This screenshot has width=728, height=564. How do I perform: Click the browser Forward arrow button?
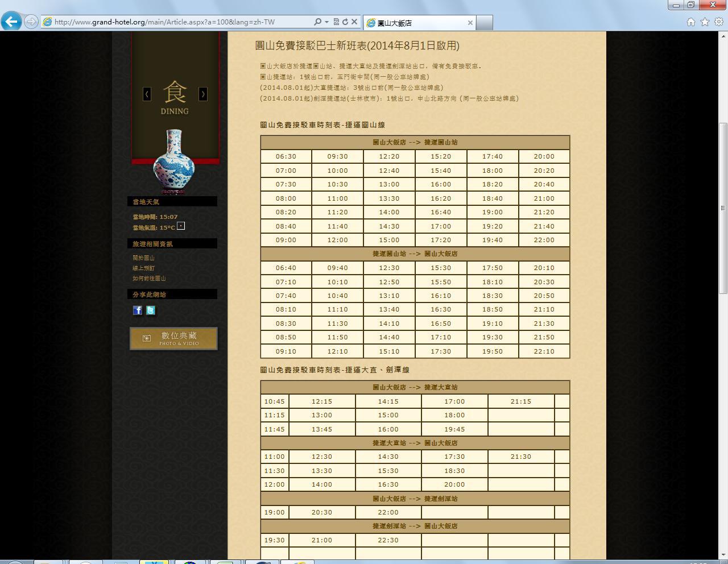[31, 22]
